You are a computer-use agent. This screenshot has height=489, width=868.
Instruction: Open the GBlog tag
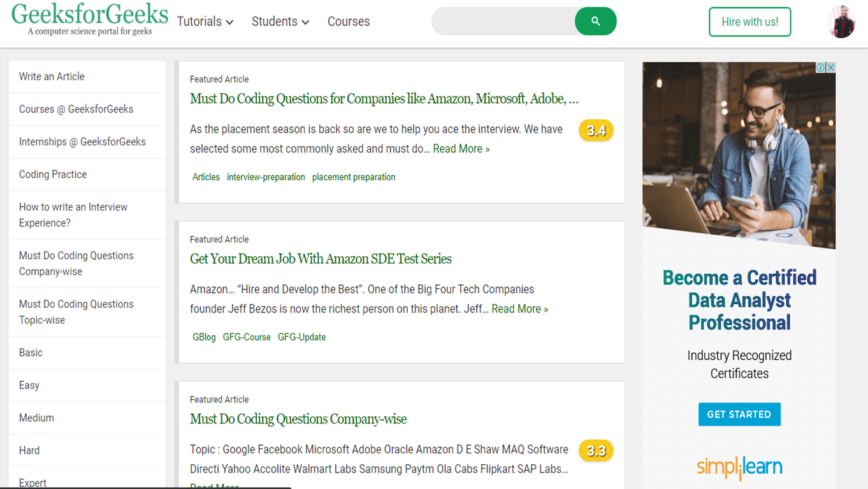point(204,337)
